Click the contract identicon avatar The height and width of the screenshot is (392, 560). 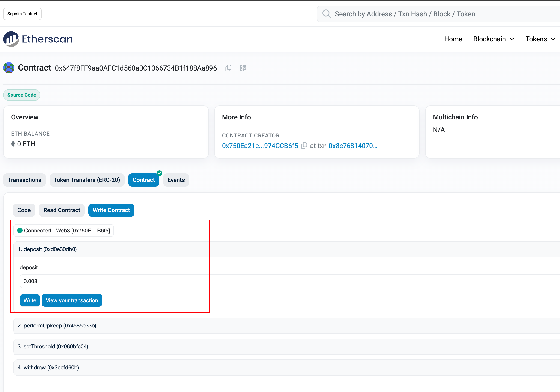coord(9,68)
